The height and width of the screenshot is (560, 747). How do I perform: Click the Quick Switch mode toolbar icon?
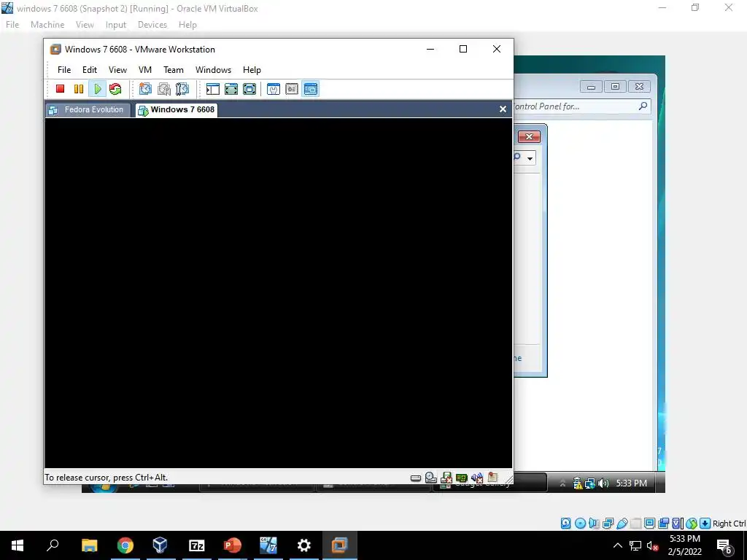point(231,89)
